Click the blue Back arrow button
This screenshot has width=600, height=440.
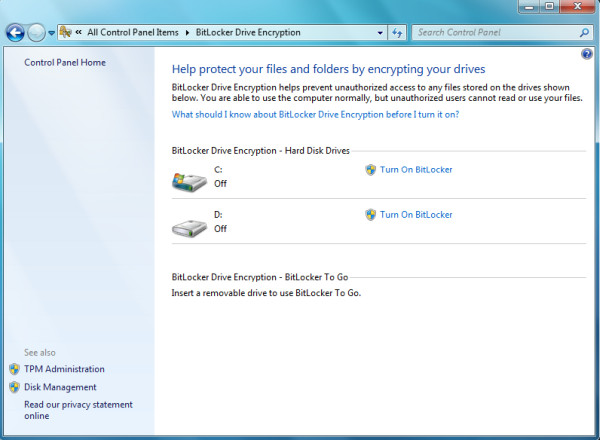tap(15, 33)
